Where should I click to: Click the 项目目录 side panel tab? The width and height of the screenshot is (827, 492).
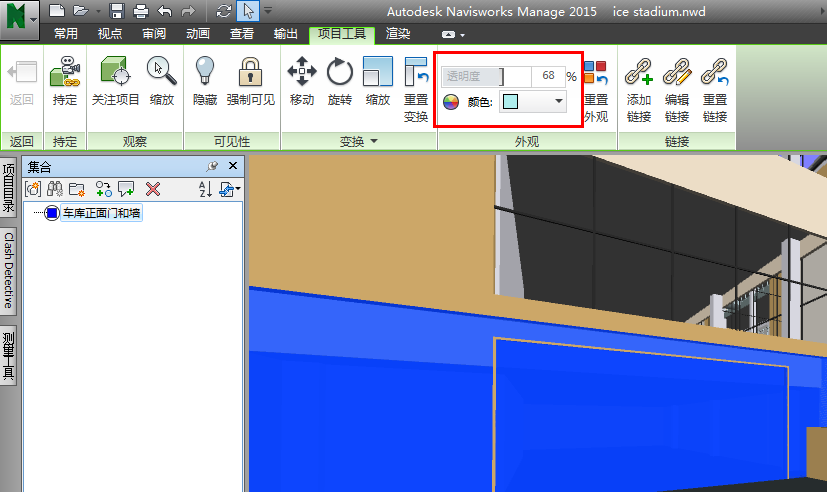(x=8, y=188)
